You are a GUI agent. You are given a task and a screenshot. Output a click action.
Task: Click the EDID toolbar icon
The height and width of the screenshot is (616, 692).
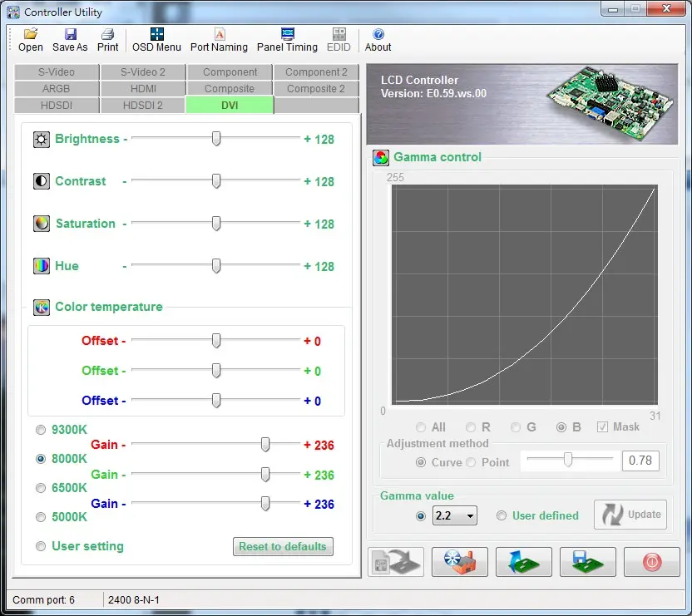339,34
